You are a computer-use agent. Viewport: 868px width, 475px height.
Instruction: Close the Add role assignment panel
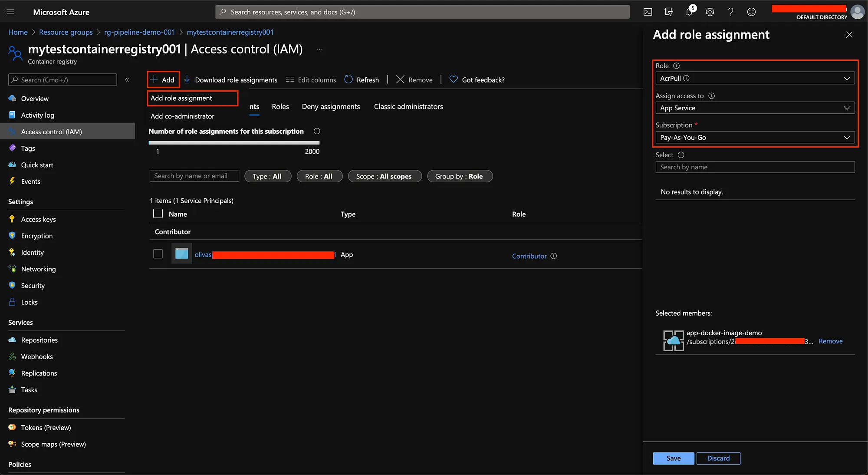849,35
